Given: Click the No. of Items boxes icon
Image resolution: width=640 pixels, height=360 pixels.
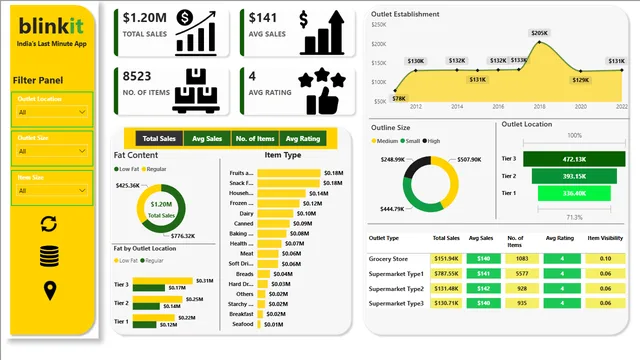Looking at the screenshot, I should pyautogui.click(x=196, y=91).
